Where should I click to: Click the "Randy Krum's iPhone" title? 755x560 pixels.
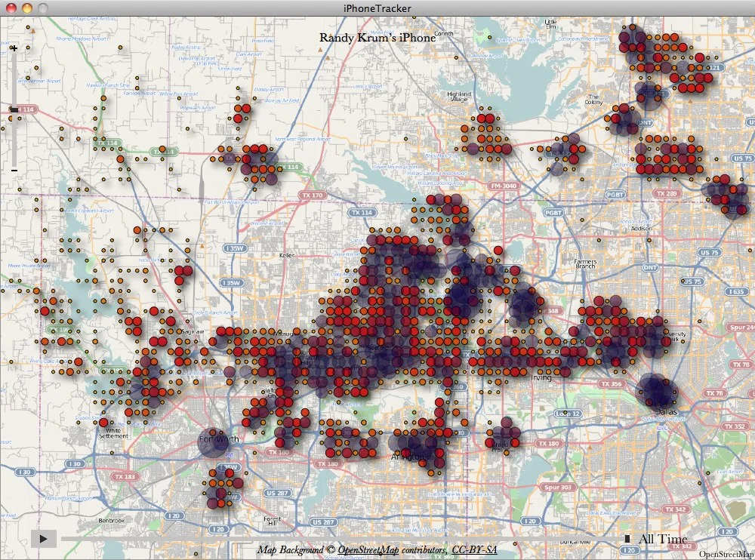(x=377, y=38)
